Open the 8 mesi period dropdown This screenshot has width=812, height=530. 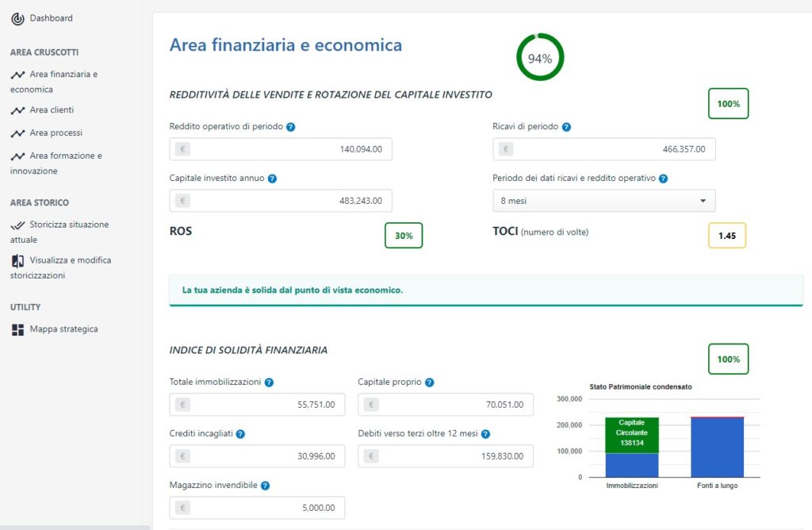pos(603,201)
